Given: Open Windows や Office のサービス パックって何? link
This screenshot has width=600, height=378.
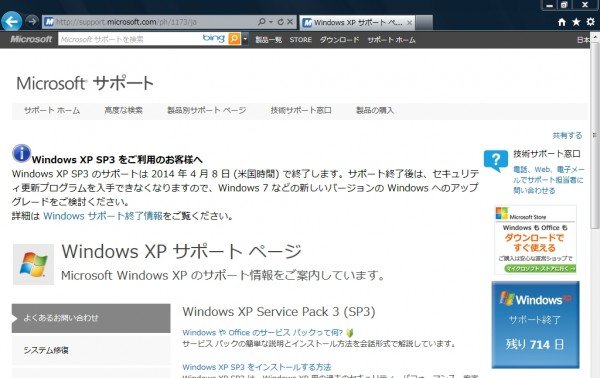Looking at the screenshot, I should tap(262, 332).
